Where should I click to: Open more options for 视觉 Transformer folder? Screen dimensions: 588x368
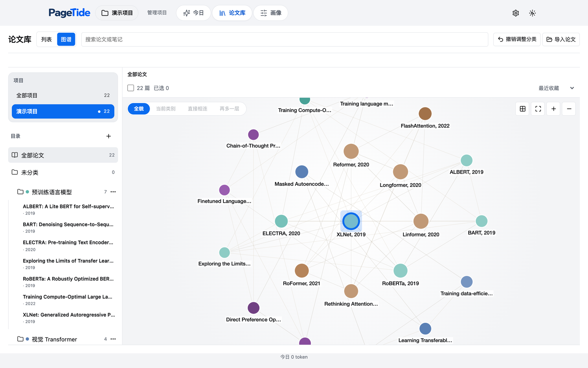(x=113, y=339)
